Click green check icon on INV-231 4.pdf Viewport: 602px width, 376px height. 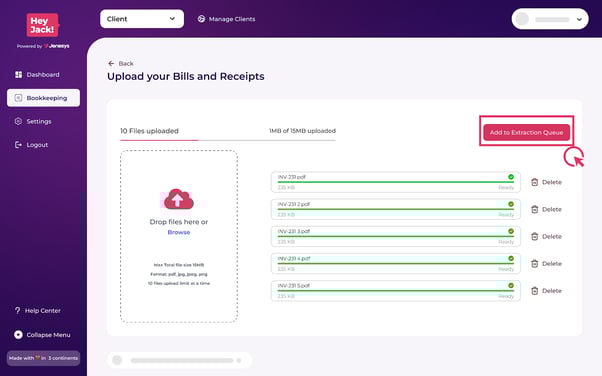(x=511, y=258)
